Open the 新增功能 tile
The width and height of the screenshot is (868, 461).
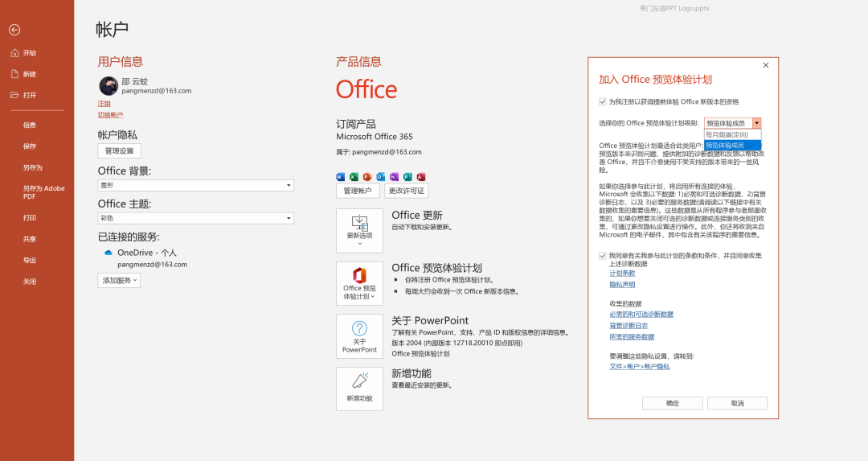pyautogui.click(x=359, y=389)
